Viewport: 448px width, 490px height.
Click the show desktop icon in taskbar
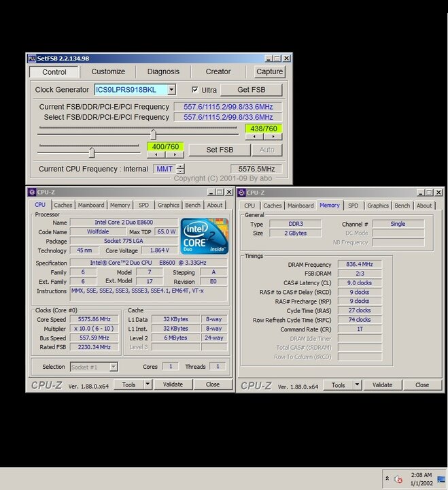(441, 479)
